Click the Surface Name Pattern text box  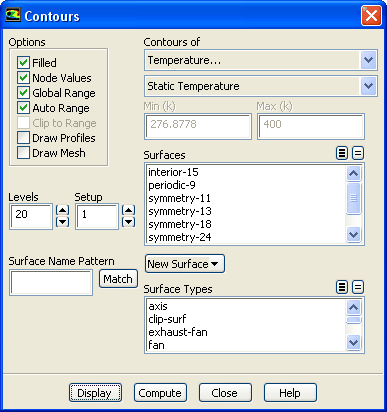[x=51, y=283]
